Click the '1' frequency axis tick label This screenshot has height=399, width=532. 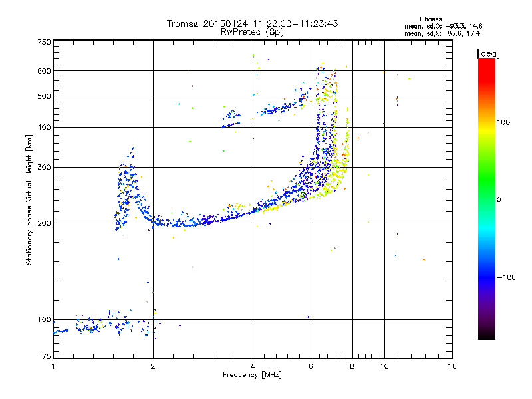coord(53,366)
